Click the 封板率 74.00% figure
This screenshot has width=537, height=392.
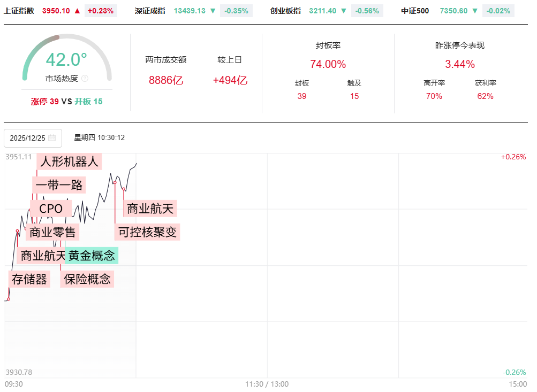click(x=328, y=64)
